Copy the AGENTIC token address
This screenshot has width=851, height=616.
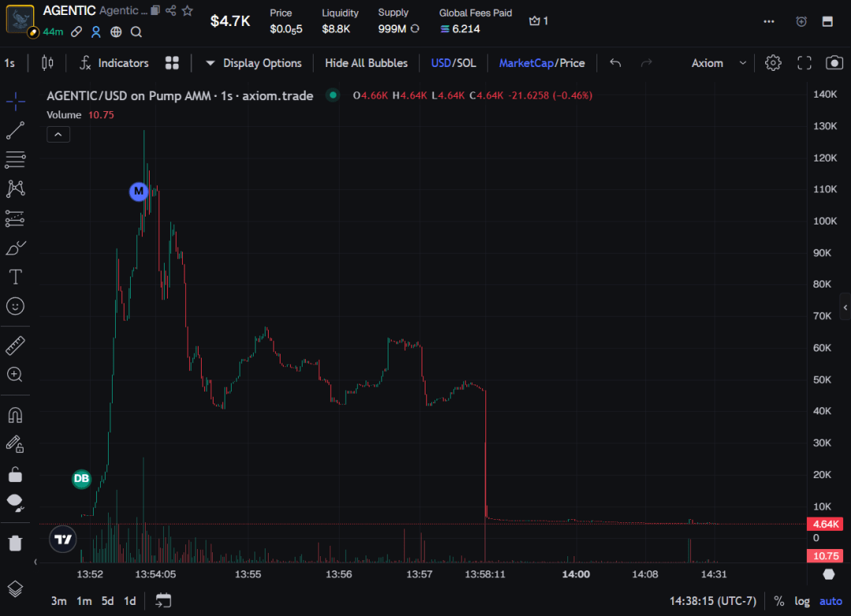click(x=155, y=10)
